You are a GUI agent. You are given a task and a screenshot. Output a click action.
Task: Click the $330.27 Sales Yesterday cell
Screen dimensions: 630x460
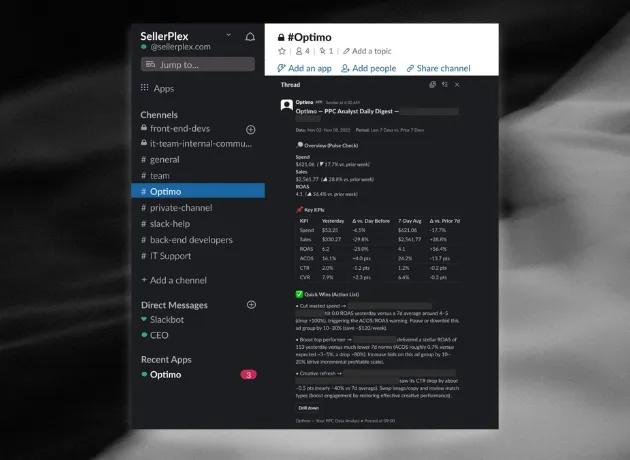[331, 239]
